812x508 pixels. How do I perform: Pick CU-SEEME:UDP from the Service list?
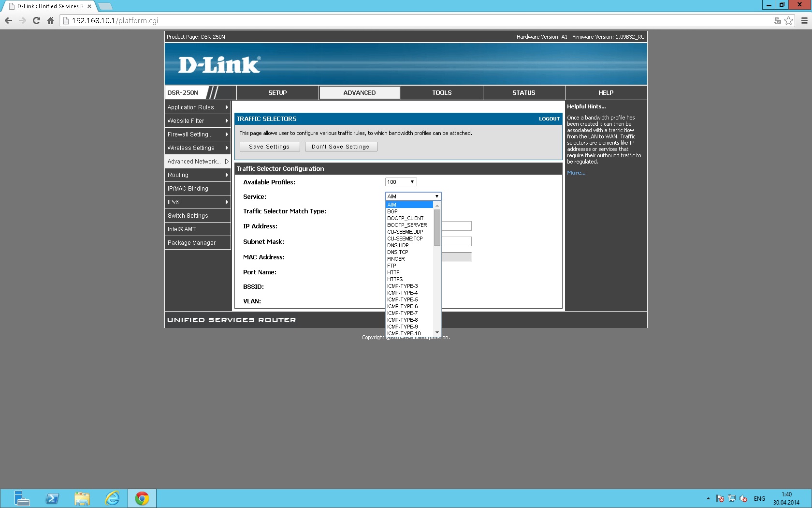tap(409, 232)
